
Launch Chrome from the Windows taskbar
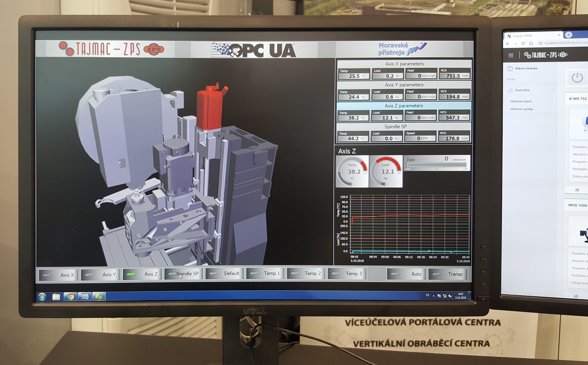tap(71, 296)
